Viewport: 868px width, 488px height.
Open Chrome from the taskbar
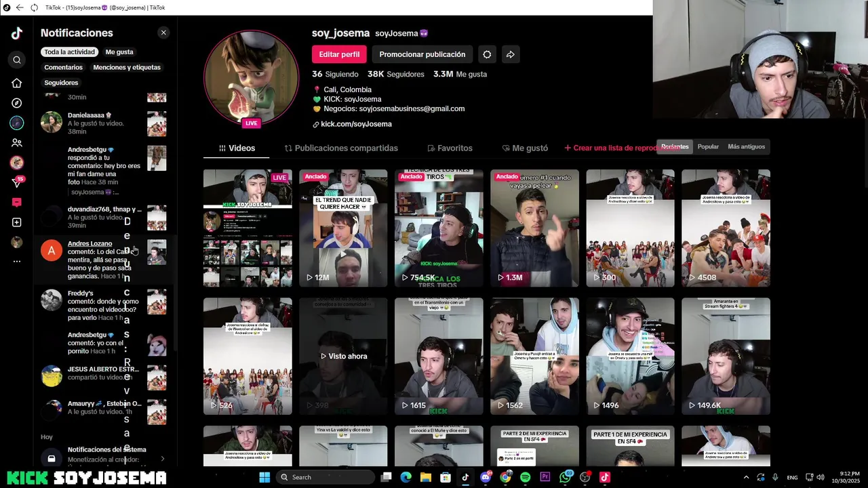(x=505, y=477)
